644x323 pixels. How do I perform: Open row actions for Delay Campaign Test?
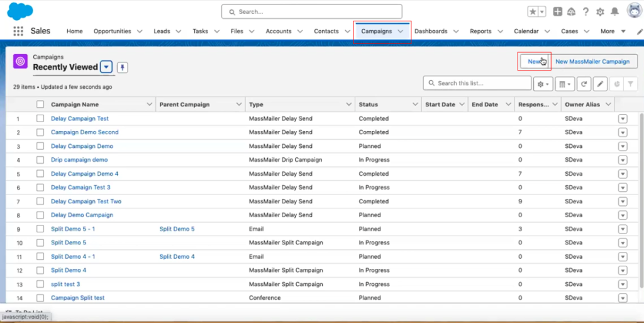(623, 119)
